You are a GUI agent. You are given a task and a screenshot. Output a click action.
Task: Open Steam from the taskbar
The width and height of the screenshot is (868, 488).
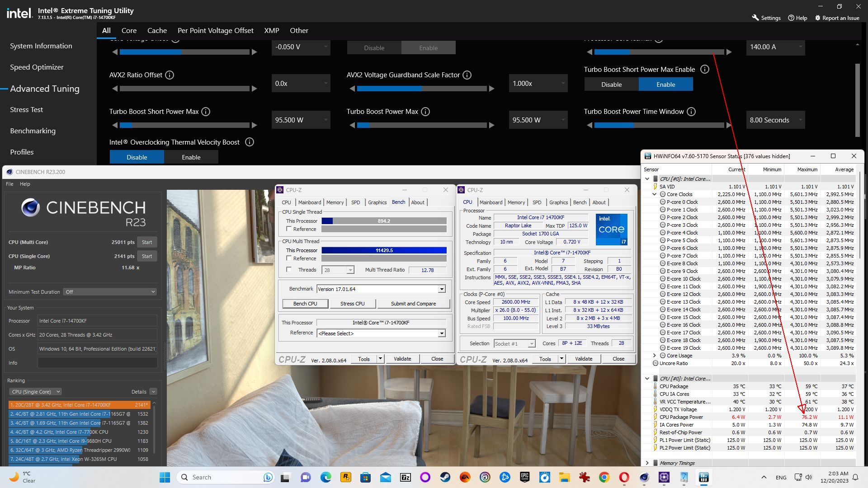(445, 477)
